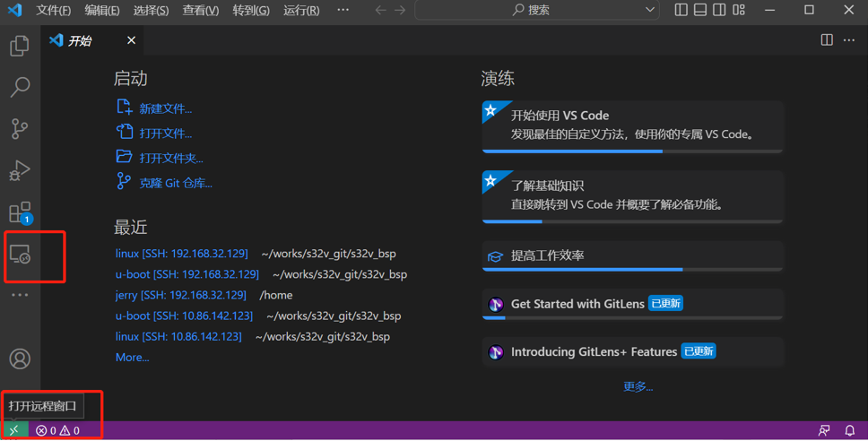Viewport: 868px width, 441px height.
Task: Show hidden menus via title bar ellipsis
Action: [x=343, y=10]
